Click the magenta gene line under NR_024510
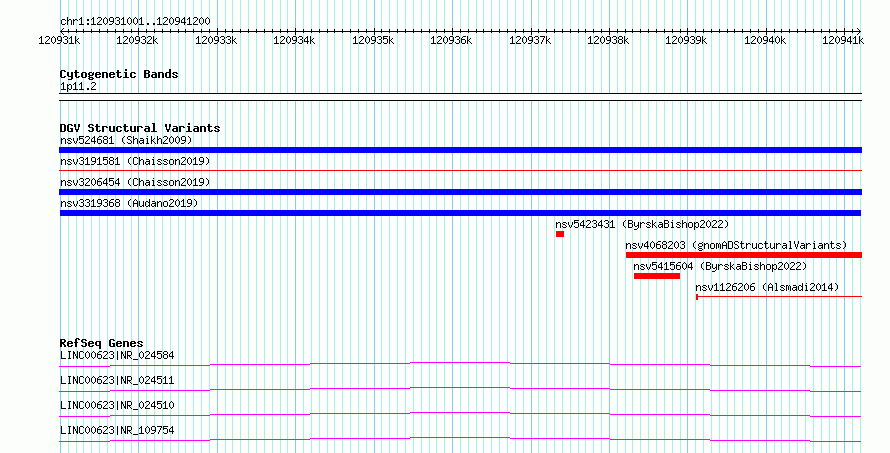Image resolution: width=890 pixels, height=453 pixels. point(460,414)
